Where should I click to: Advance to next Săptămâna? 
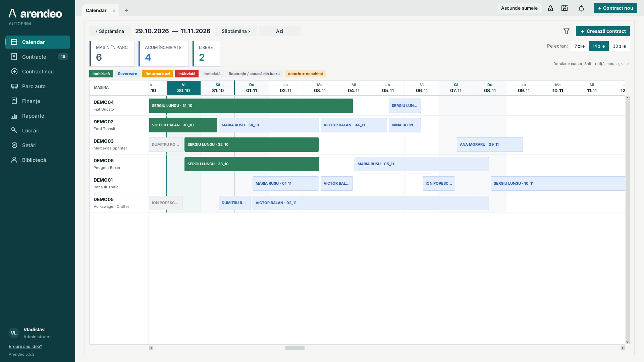(236, 31)
